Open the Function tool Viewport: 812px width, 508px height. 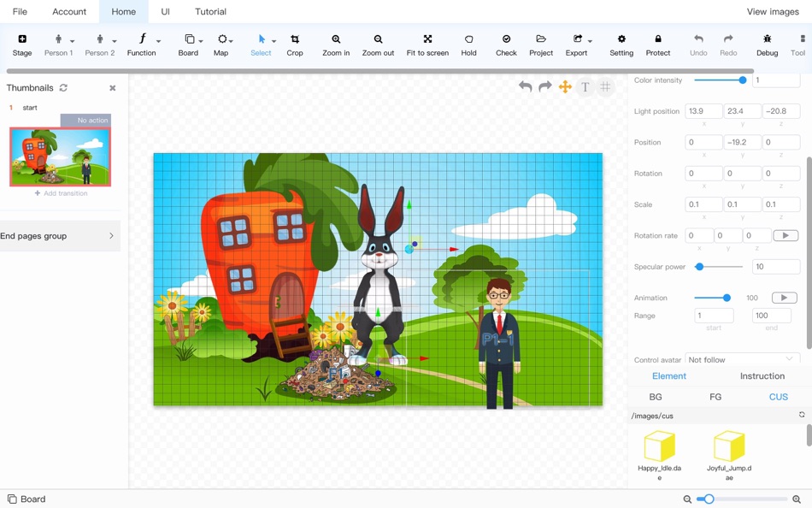coord(141,45)
